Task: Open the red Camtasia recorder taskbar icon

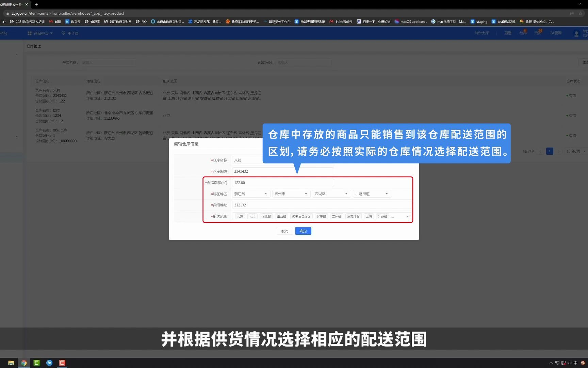Action: point(62,363)
